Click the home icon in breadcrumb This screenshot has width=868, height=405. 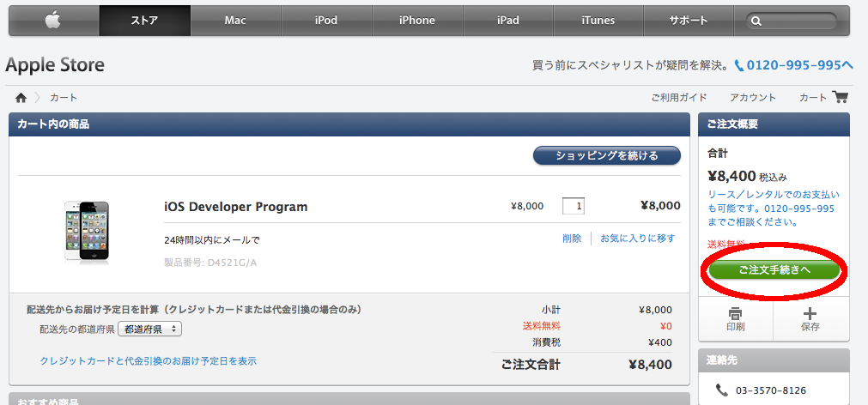21,98
